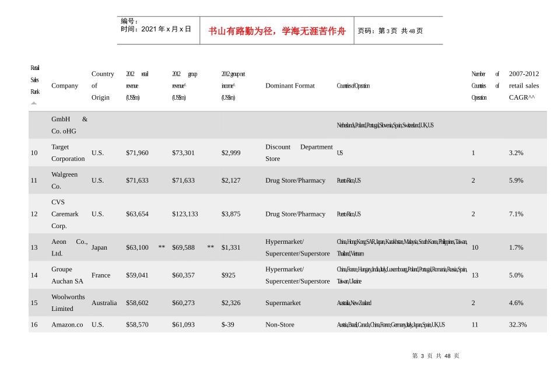Viewport: 554px width, 392px height.
Task: Select the $60,273 group revenue value
Action: (183, 303)
